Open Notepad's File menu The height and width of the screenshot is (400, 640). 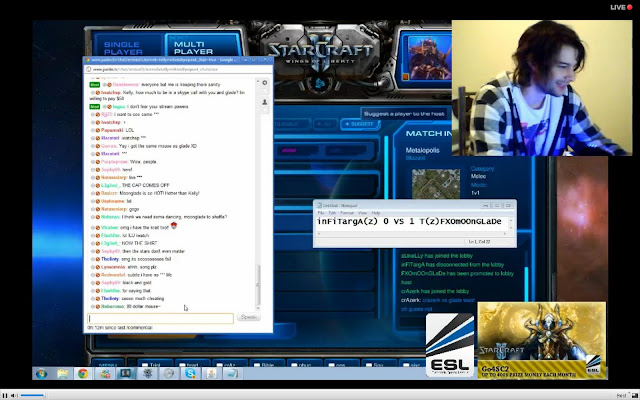(321, 213)
